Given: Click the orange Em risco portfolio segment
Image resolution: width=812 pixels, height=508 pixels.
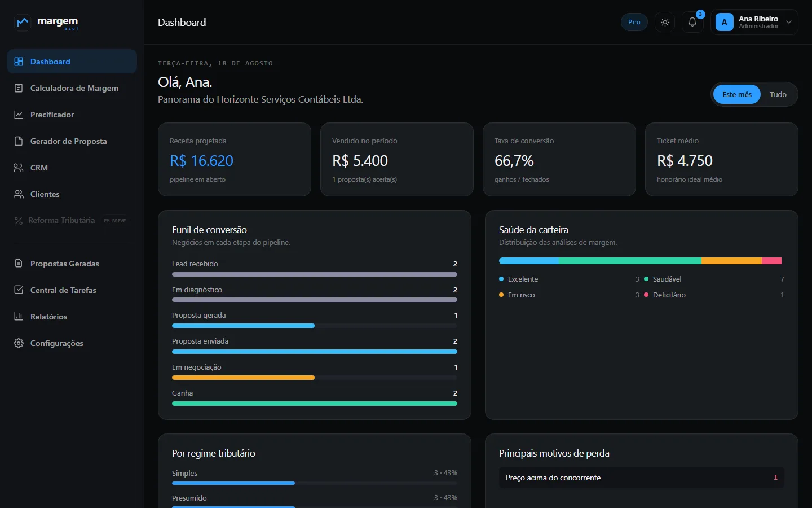Looking at the screenshot, I should [731, 261].
